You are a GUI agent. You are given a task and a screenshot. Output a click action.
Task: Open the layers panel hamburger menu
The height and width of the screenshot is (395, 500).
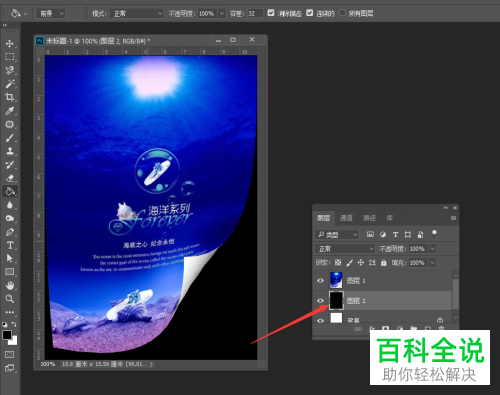453,218
